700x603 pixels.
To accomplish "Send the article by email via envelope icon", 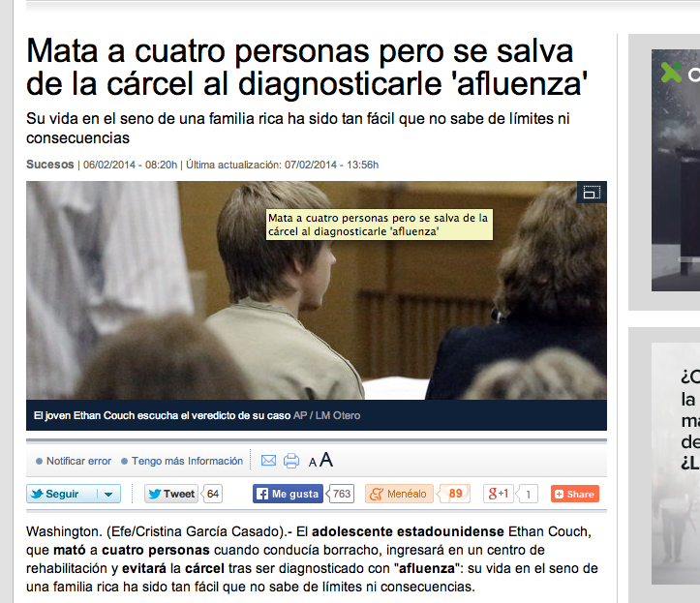I will tap(269, 461).
